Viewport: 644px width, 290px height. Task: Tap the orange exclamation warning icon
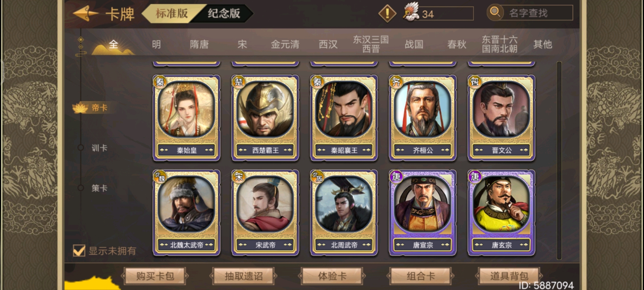click(387, 13)
